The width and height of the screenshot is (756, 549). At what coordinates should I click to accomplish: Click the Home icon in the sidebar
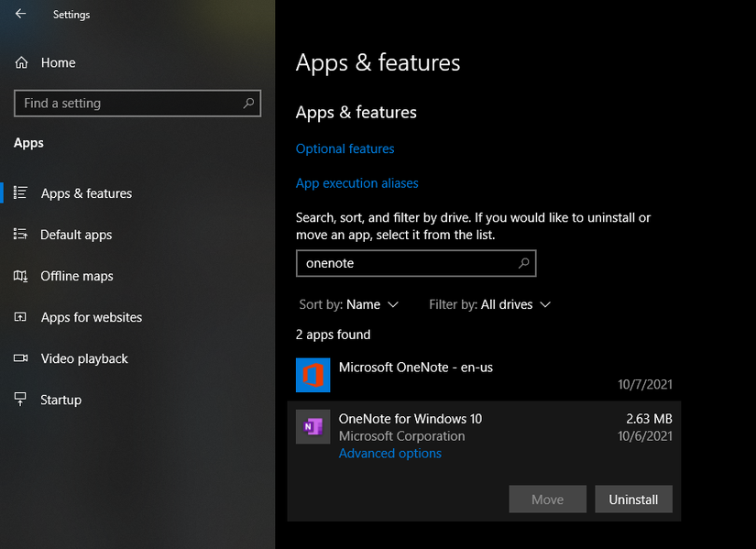pos(20,61)
